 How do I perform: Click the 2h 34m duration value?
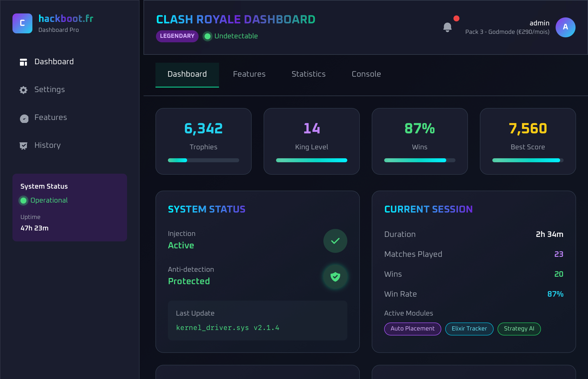pyautogui.click(x=550, y=234)
